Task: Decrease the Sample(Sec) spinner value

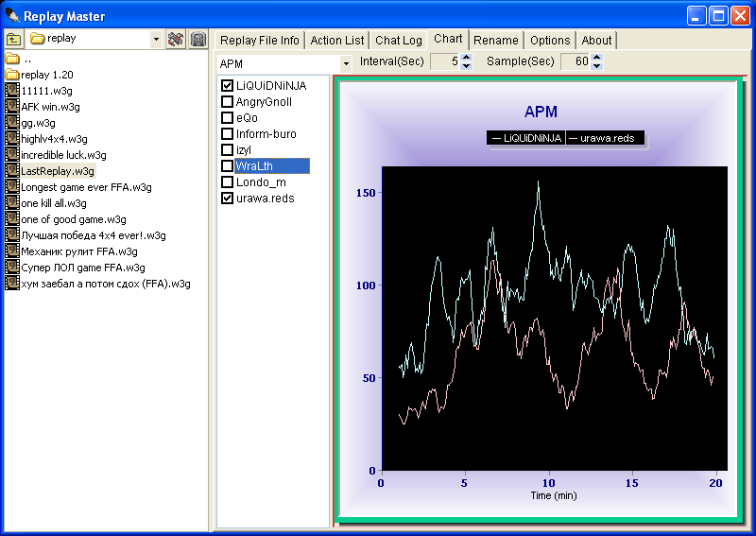Action: [x=596, y=66]
